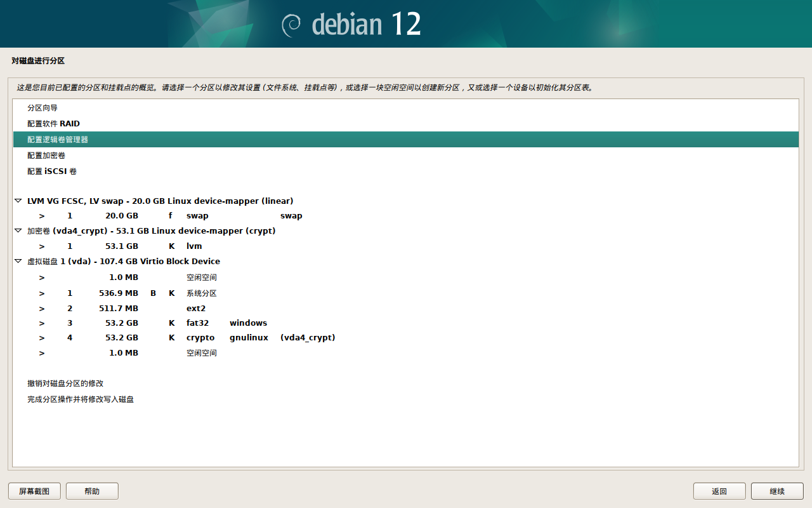Collapse the LVM VG FCSC swap device
Screen dimensions: 812x508
point(18,201)
